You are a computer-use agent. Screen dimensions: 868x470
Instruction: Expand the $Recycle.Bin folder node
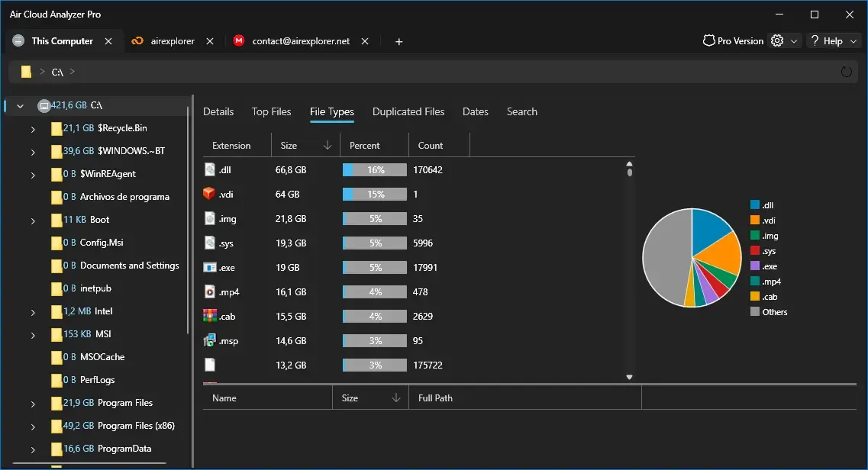[x=33, y=129]
